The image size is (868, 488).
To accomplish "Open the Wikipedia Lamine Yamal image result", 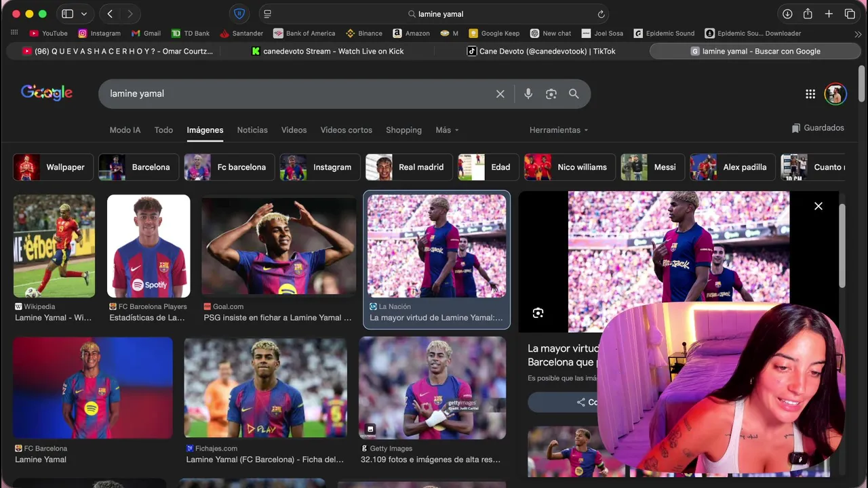I will click(x=54, y=246).
